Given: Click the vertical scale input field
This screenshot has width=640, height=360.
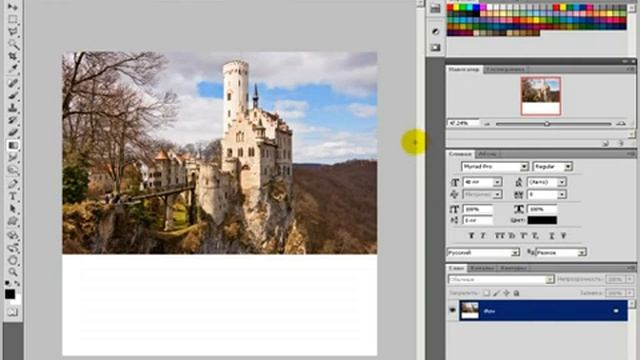Looking at the screenshot, I should (x=477, y=209).
